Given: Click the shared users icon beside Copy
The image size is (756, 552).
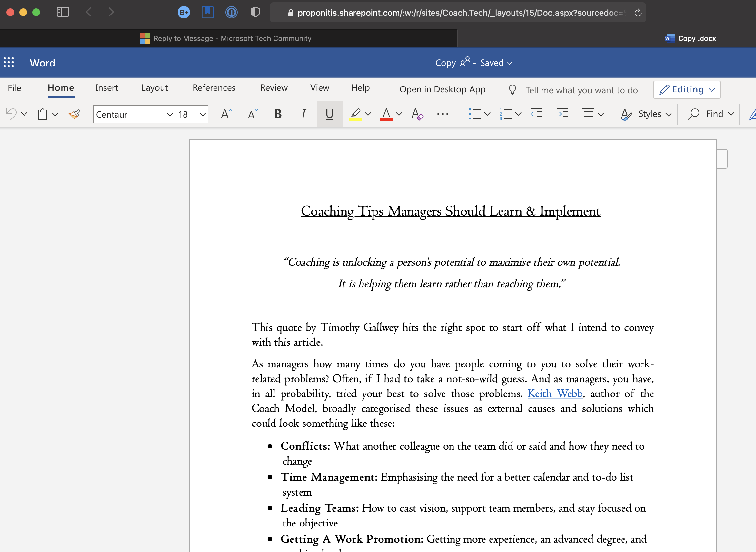Looking at the screenshot, I should coord(465,62).
